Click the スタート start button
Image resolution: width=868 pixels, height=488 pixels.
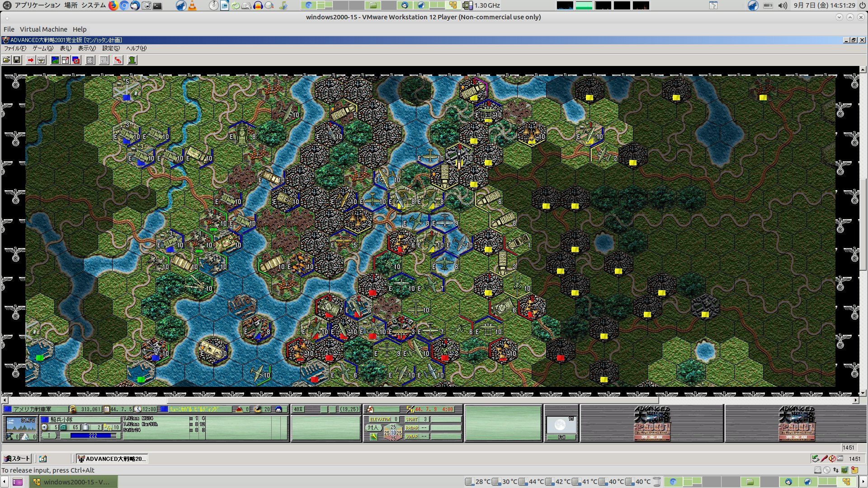click(x=17, y=459)
